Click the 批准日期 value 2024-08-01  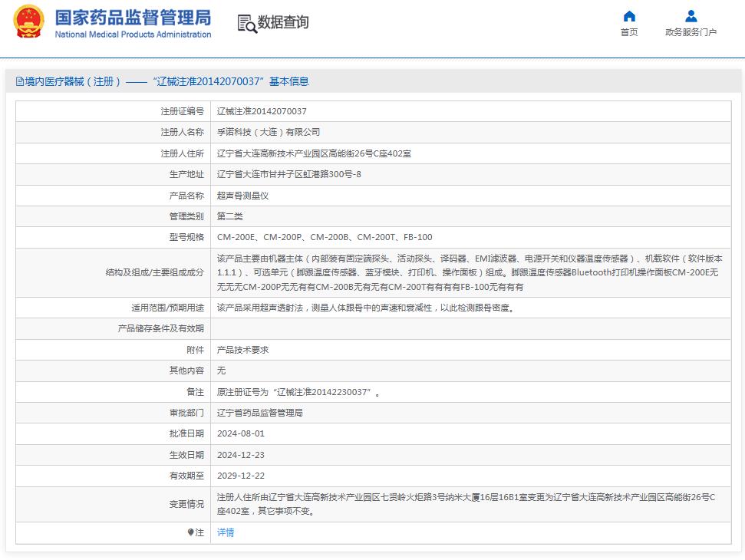239,434
